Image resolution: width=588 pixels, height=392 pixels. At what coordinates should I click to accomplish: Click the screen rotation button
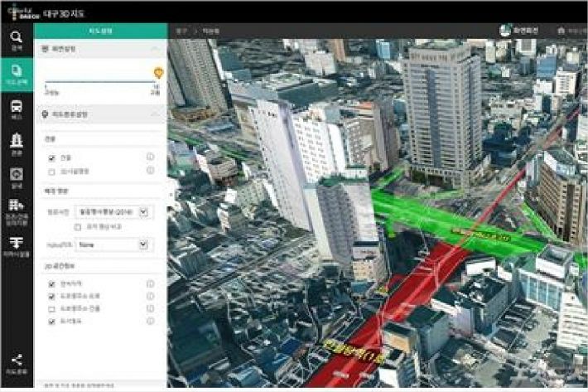pyautogui.click(x=518, y=30)
